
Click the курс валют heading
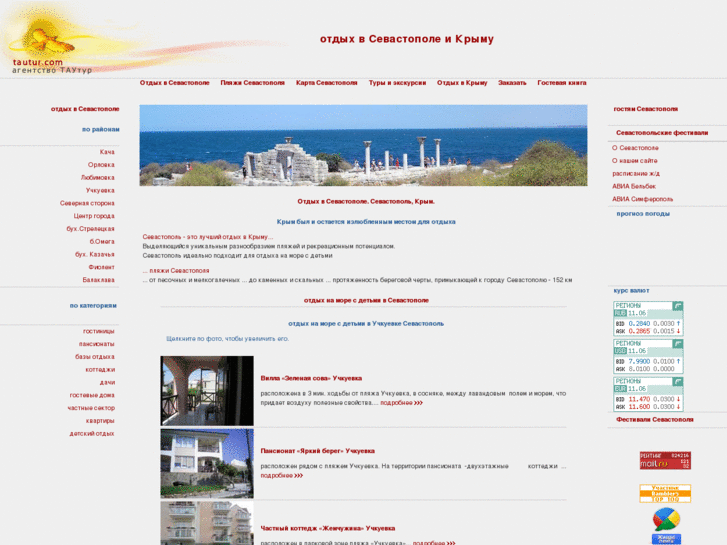click(x=631, y=291)
